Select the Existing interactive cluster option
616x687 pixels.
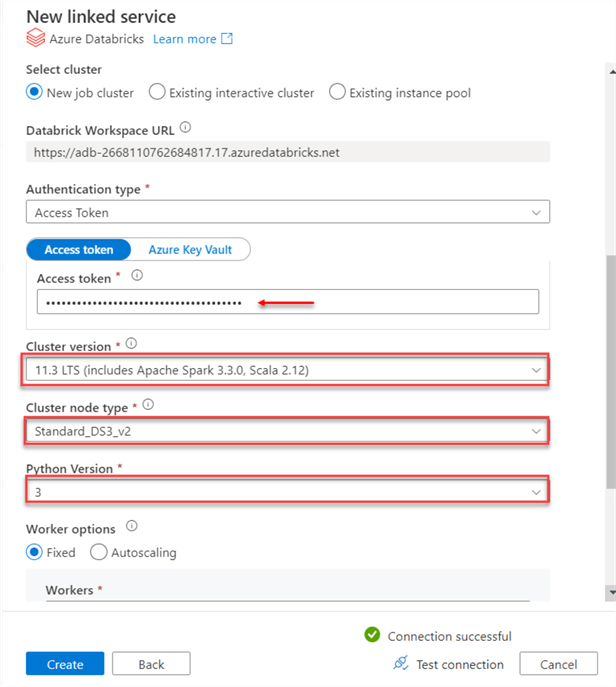[156, 93]
